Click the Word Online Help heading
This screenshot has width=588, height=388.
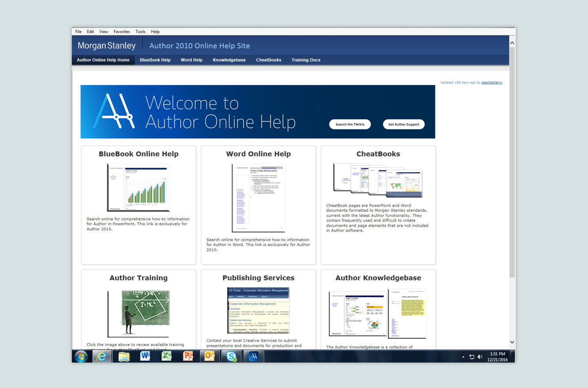[x=258, y=154]
